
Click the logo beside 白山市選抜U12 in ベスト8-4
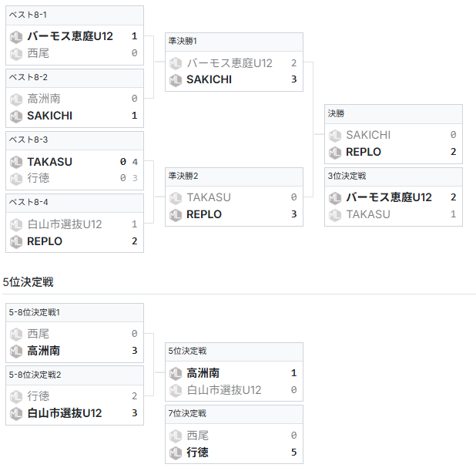[x=15, y=224]
